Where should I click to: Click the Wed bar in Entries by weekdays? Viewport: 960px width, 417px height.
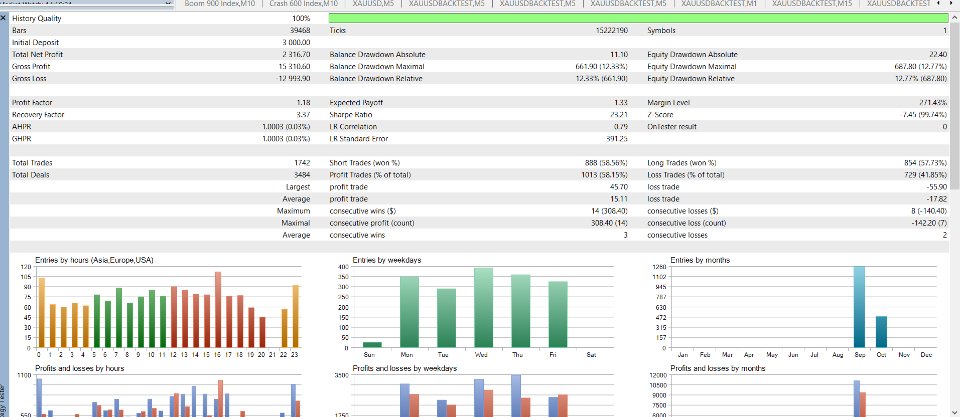483,308
